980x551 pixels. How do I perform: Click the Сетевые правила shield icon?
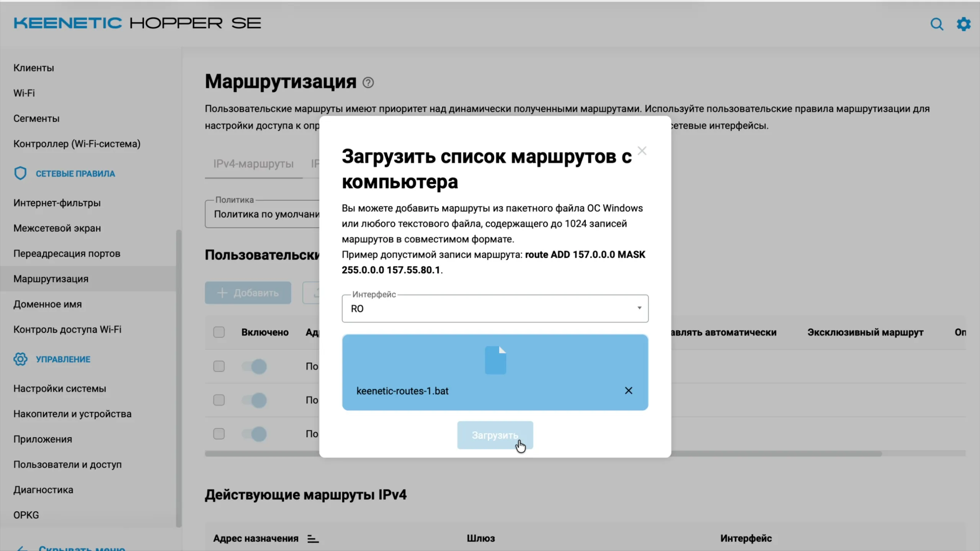pos(20,173)
